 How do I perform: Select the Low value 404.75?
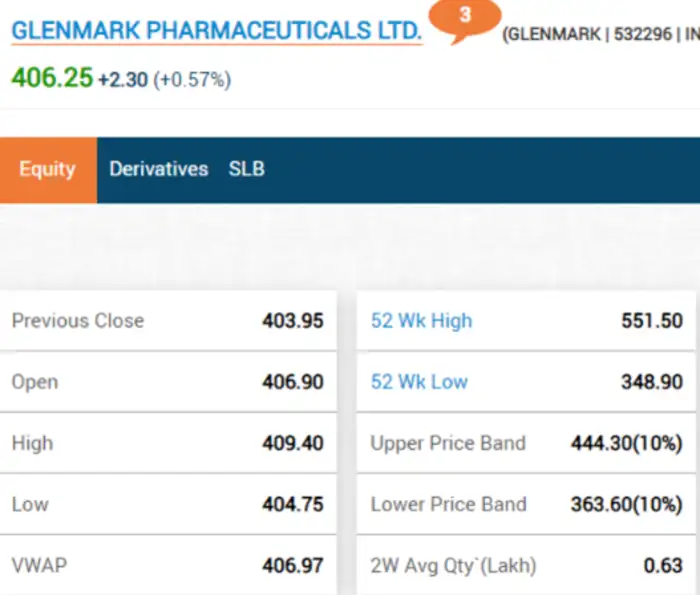[293, 504]
